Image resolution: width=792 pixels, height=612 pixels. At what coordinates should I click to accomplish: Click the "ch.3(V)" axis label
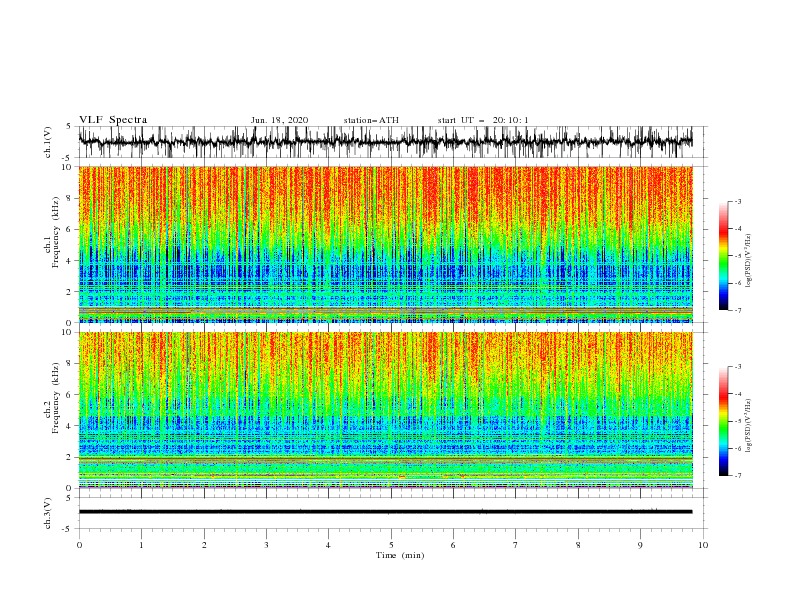pos(48,513)
